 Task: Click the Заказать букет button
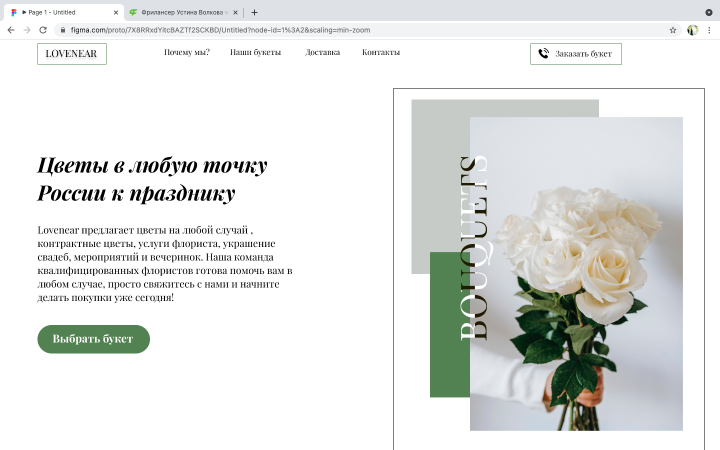[576, 54]
